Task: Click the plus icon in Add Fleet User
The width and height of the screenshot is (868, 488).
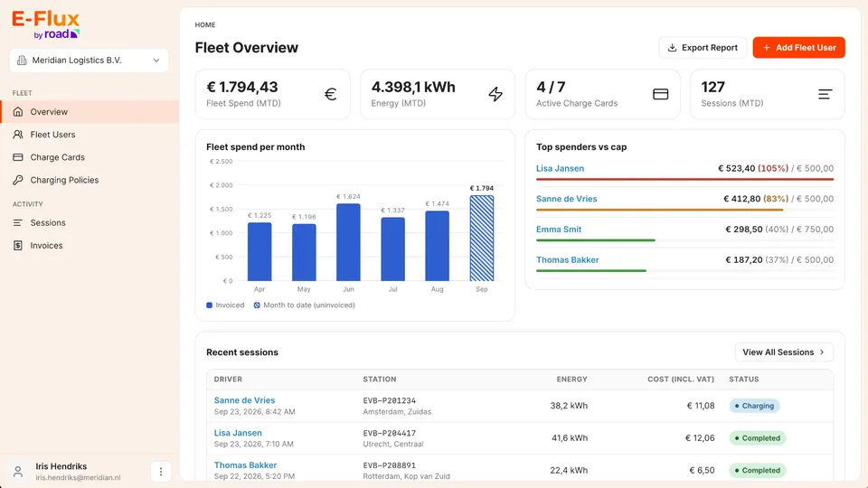Action: point(767,48)
